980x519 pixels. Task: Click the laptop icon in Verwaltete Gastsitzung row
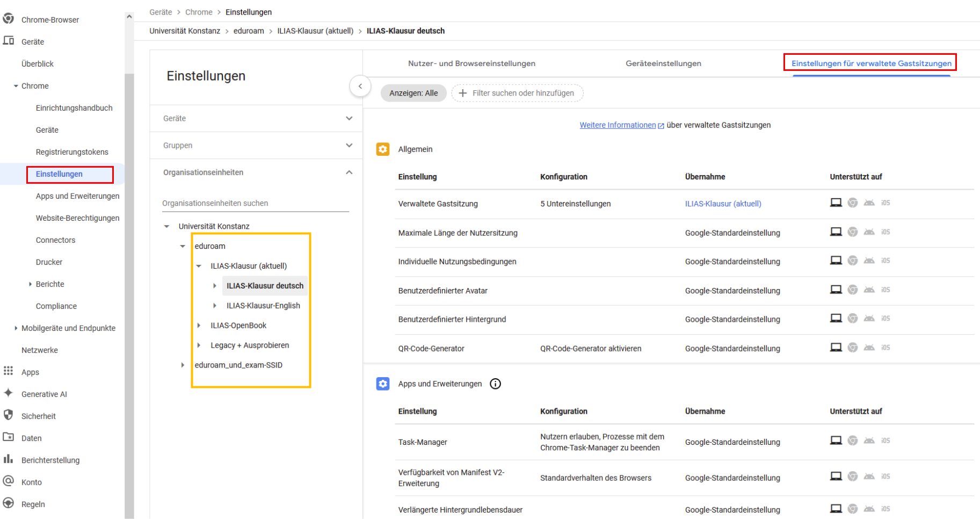pyautogui.click(x=836, y=203)
